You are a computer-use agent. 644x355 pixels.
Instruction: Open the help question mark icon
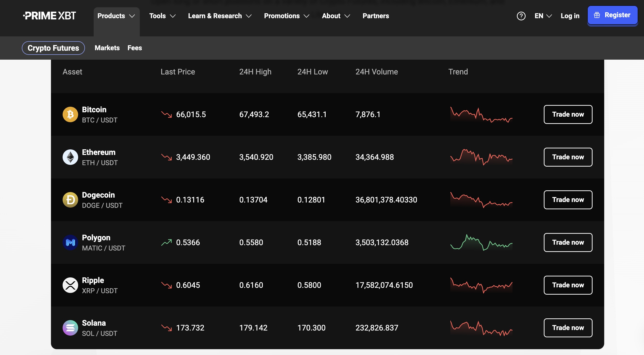click(x=521, y=16)
